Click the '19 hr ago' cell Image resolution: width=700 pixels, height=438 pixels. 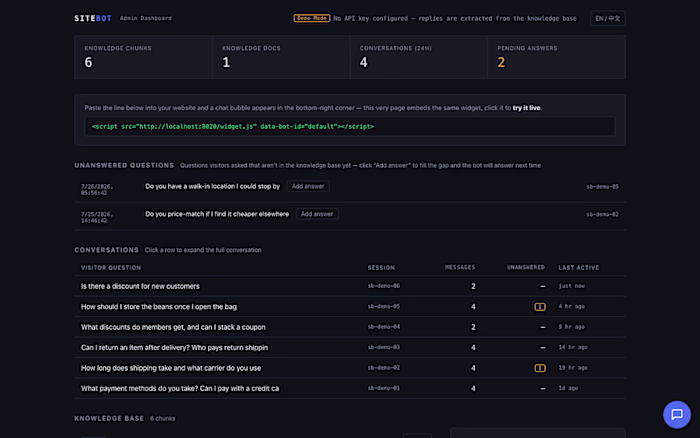pyautogui.click(x=573, y=368)
